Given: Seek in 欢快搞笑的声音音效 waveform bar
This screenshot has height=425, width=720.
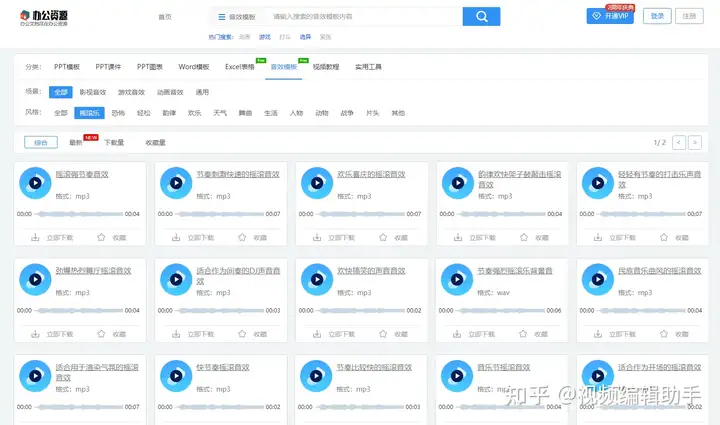Looking at the screenshot, I should click(x=361, y=310).
